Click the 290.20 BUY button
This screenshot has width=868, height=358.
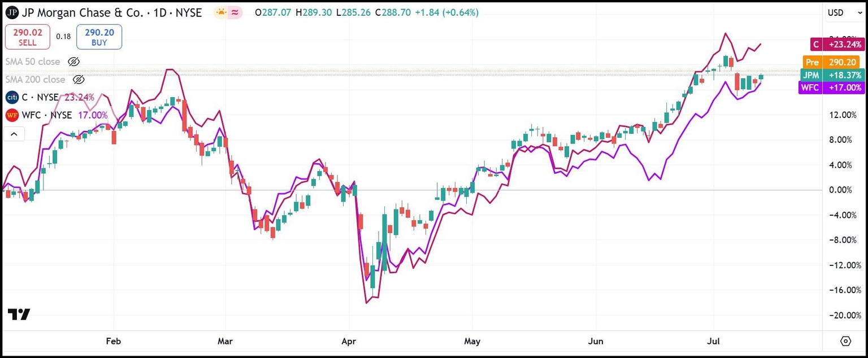[99, 36]
